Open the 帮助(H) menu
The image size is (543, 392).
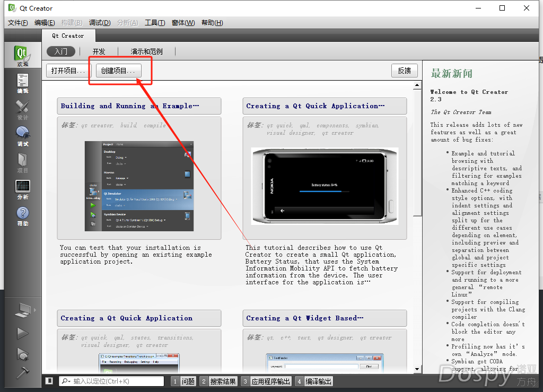point(212,23)
